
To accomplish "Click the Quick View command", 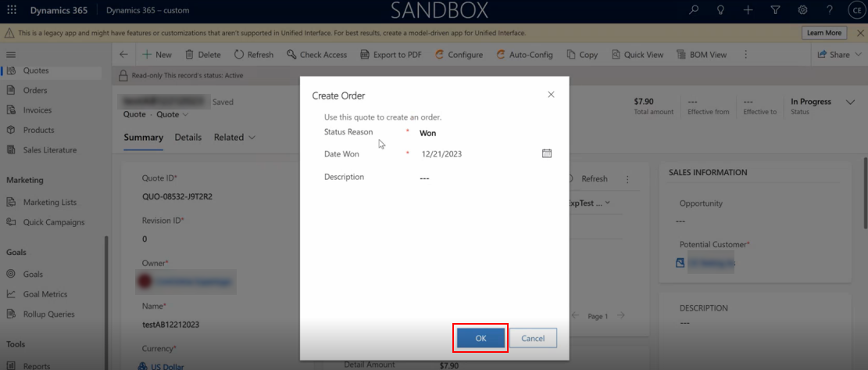I will tap(638, 55).
